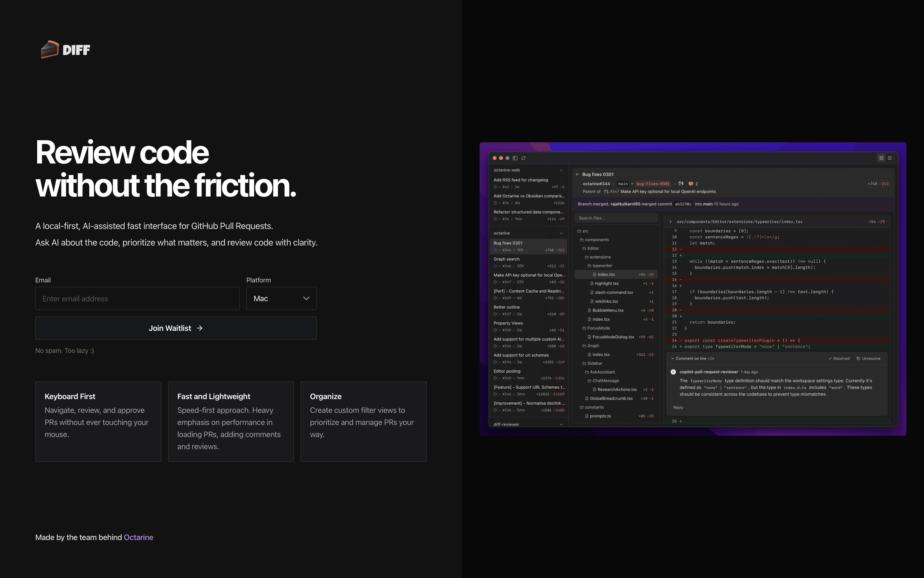
Task: Click the file icon next to wikilinks.tsx
Action: (x=592, y=301)
